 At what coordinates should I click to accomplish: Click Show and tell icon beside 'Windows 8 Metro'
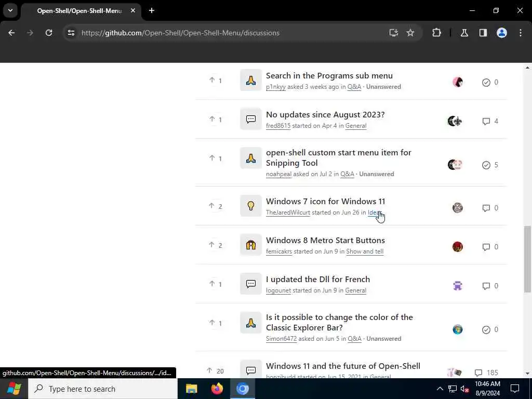pyautogui.click(x=251, y=245)
